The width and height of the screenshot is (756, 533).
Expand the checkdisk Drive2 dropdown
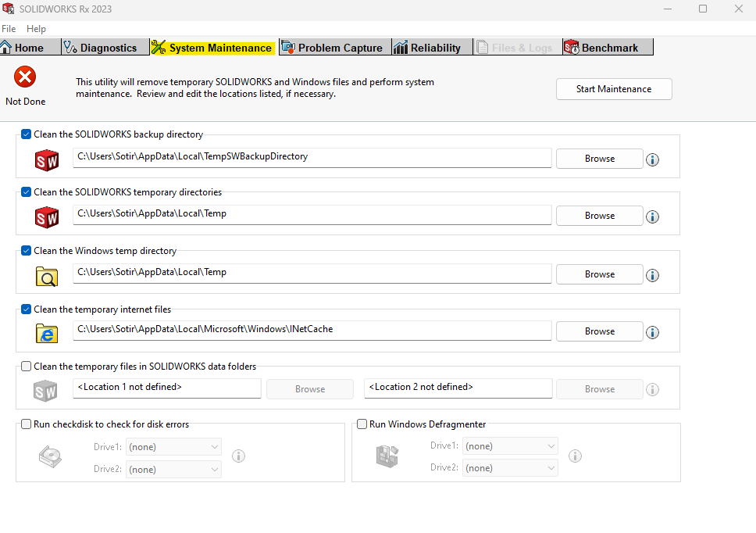[174, 470]
